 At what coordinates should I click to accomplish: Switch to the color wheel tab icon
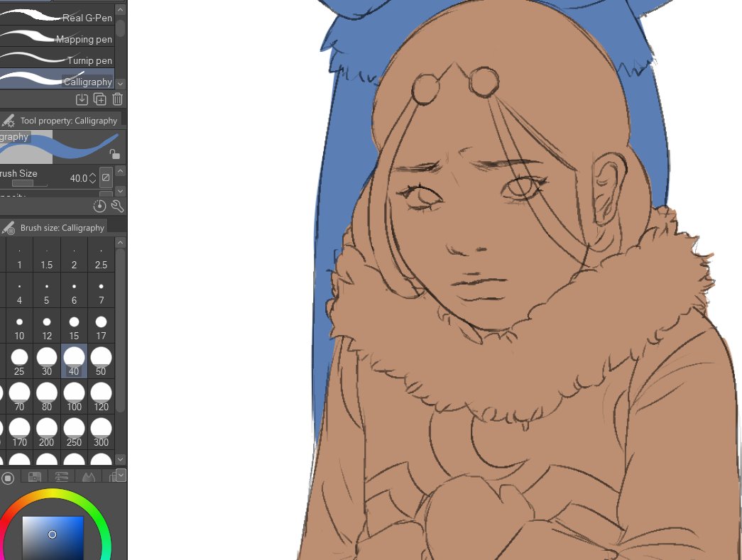(8, 478)
